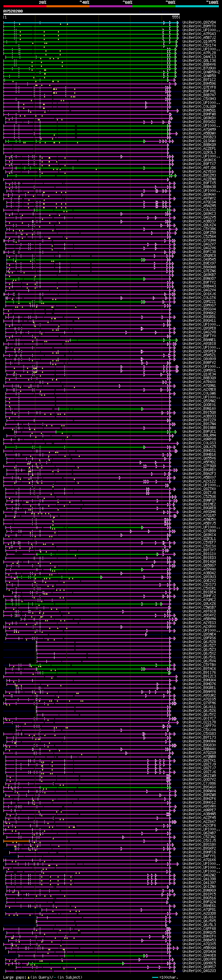Click the UniRef100_B9N0D7 label
The height and width of the screenshot is (980, 222).
[199, 278]
